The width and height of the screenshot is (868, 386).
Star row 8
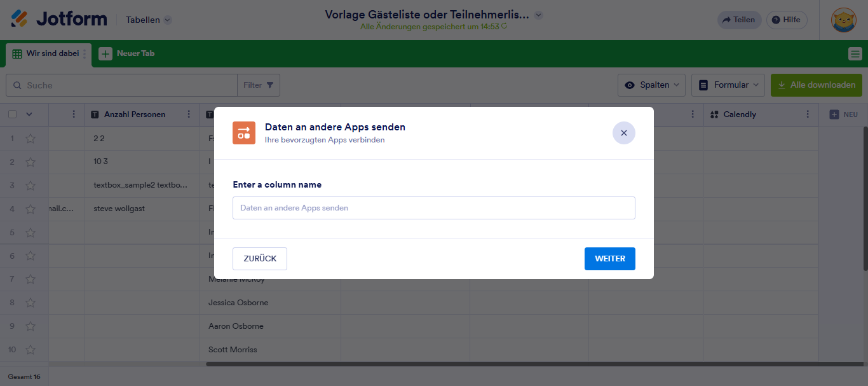(30, 303)
